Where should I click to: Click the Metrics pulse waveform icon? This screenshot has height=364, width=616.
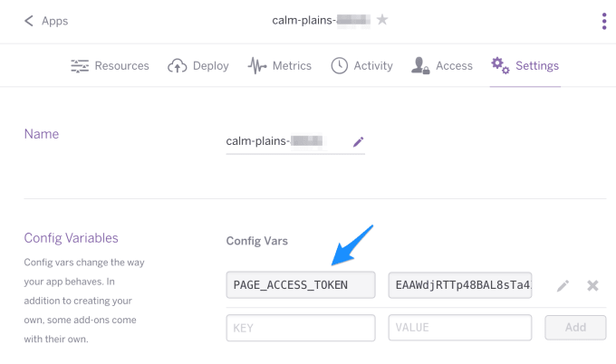[257, 65]
